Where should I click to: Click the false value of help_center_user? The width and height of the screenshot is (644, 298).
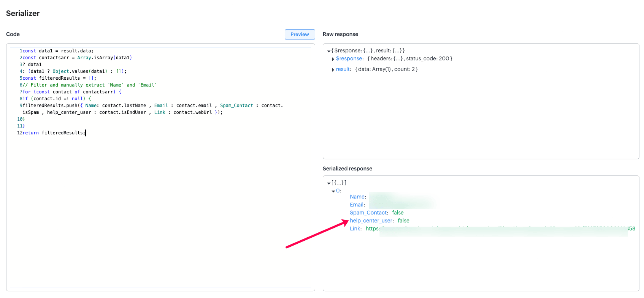pyautogui.click(x=403, y=221)
